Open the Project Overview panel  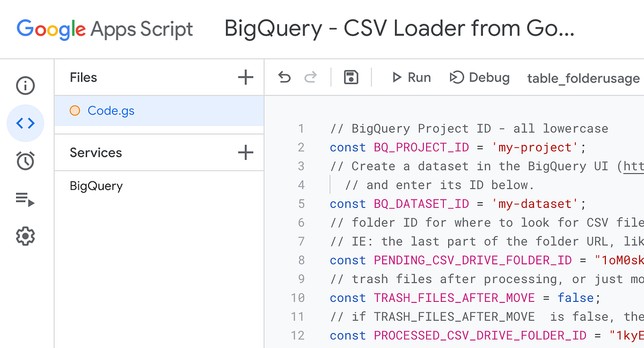point(25,85)
